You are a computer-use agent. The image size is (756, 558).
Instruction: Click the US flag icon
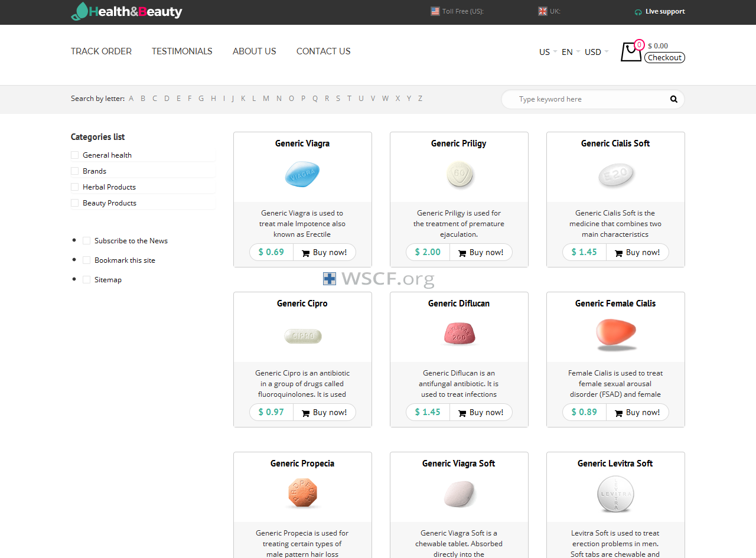[435, 11]
